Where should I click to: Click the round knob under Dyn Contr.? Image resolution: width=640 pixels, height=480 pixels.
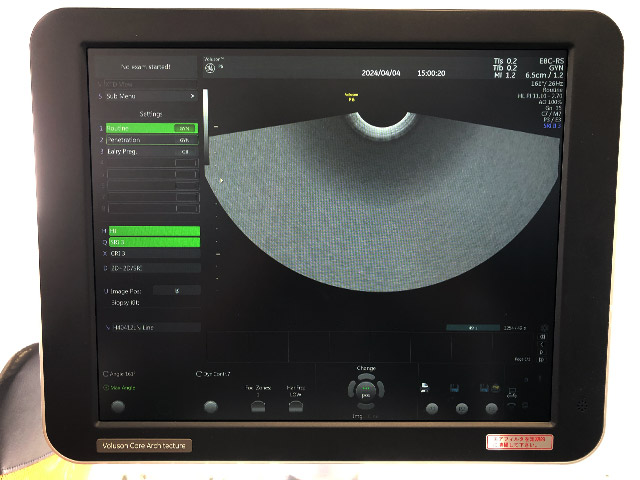point(211,407)
